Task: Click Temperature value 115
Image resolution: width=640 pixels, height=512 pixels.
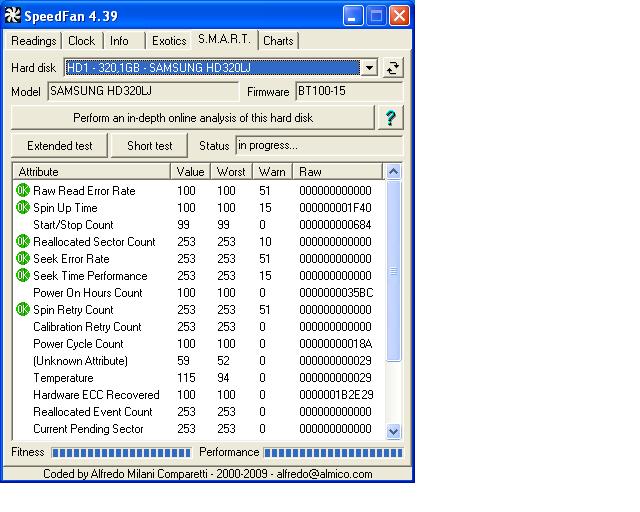Action: [x=186, y=378]
